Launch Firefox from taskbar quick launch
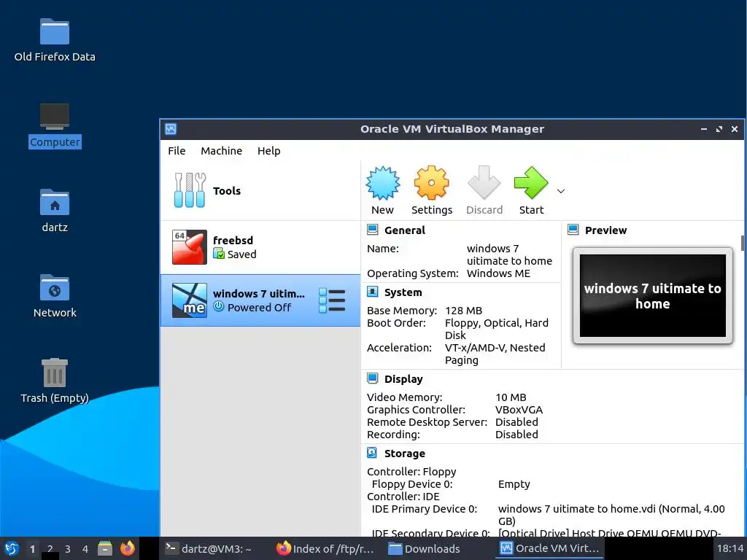 [x=127, y=548]
